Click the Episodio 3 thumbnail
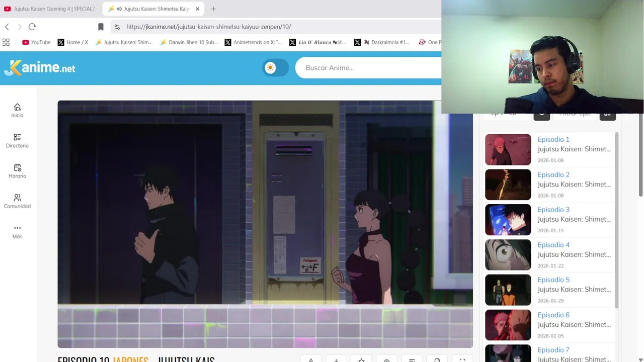 (508, 220)
